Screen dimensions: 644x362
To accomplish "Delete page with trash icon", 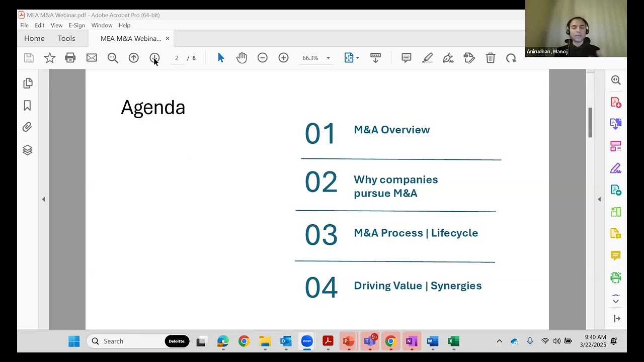I will (x=491, y=58).
